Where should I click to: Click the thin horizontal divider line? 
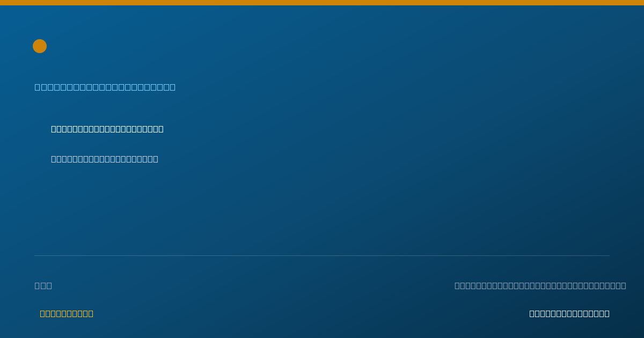[322, 255]
